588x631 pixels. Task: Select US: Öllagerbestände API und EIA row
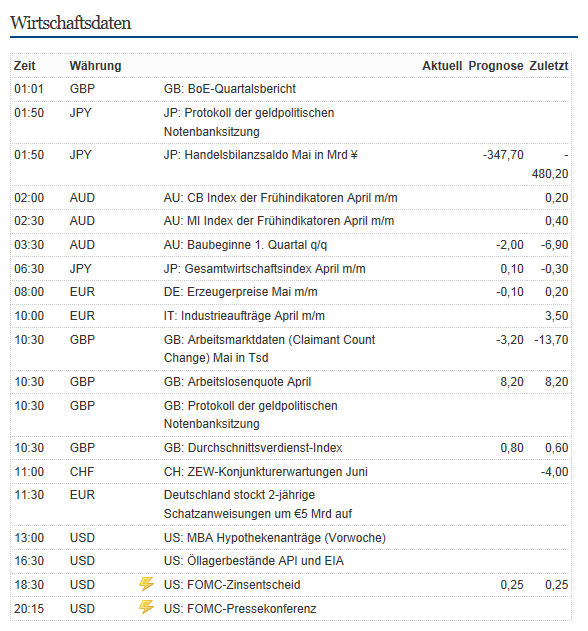pos(291,561)
